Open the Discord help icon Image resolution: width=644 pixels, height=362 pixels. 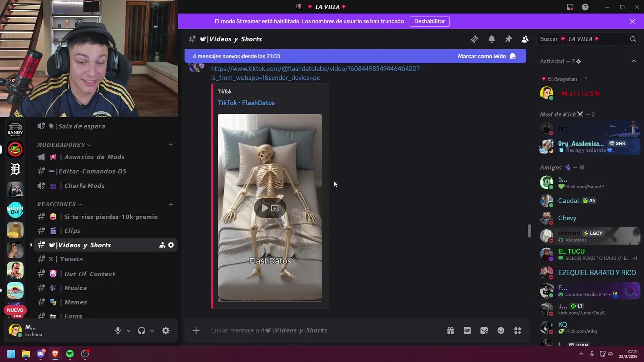point(585,7)
